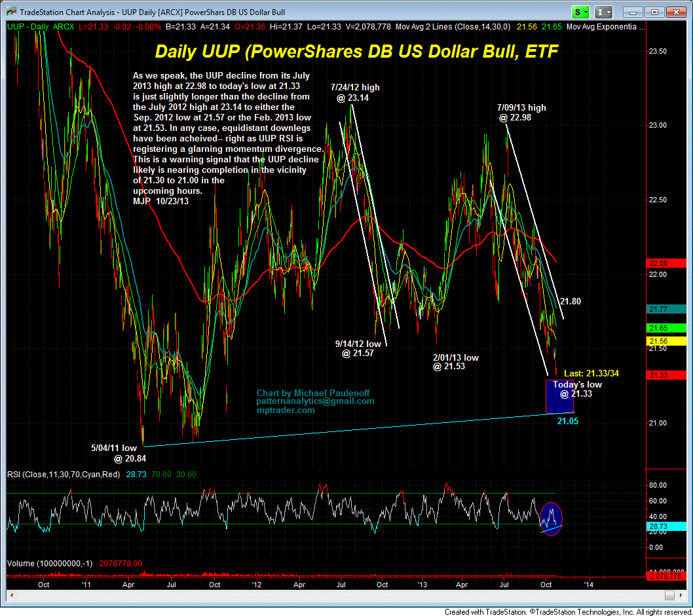Click 'Chart by Michael Paulenoff' credit text
Viewport: 693px width, 616px height.
(313, 393)
